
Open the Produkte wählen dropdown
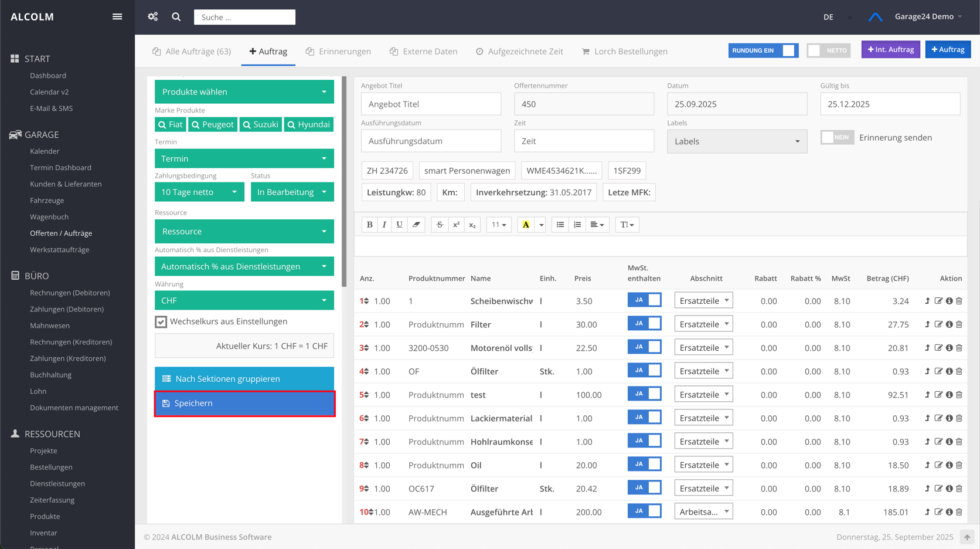pos(244,92)
